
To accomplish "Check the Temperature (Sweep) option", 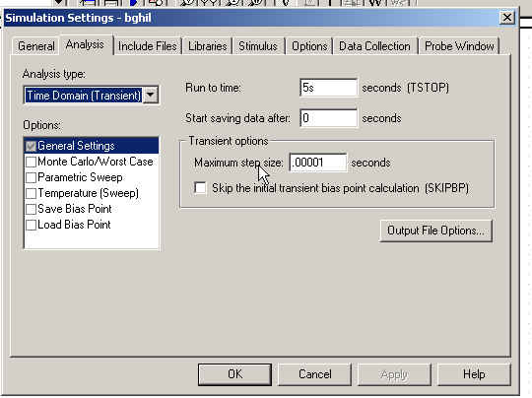I will pos(31,193).
